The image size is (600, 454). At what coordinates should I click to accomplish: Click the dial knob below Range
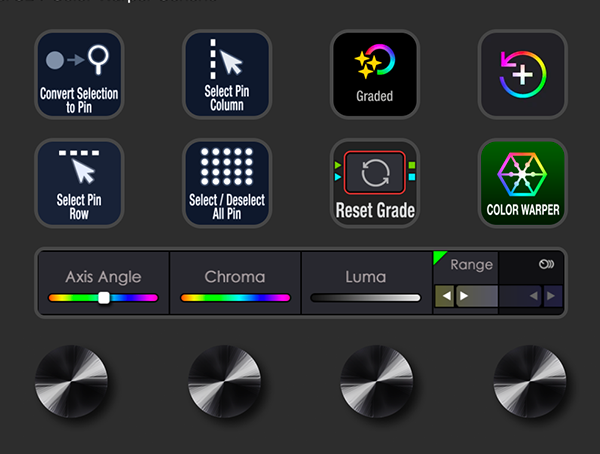click(530, 381)
